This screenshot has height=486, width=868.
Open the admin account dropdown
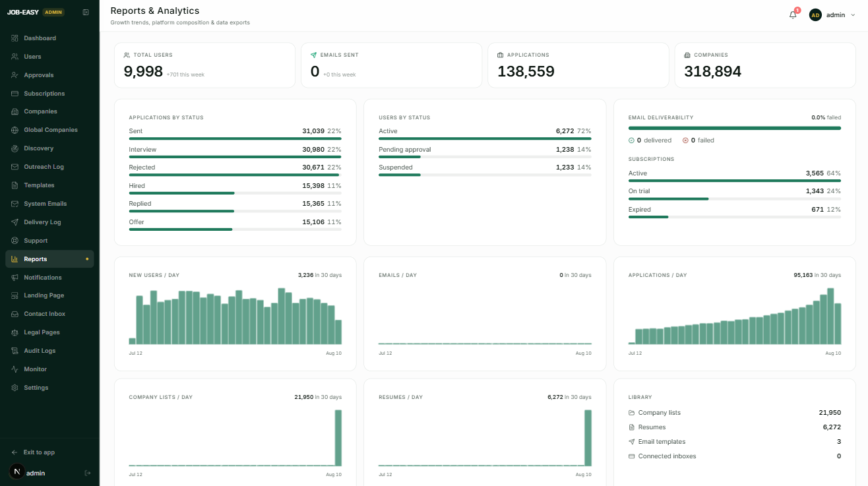tap(832, 15)
